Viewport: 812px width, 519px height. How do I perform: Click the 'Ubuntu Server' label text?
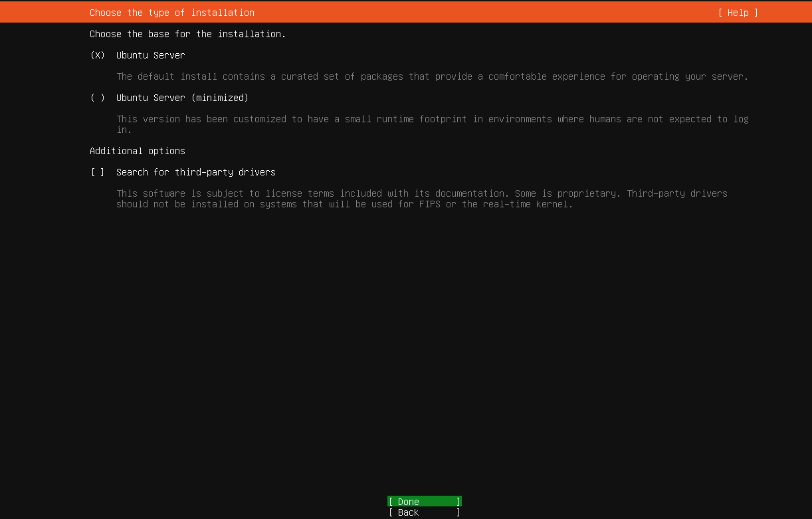[151, 55]
